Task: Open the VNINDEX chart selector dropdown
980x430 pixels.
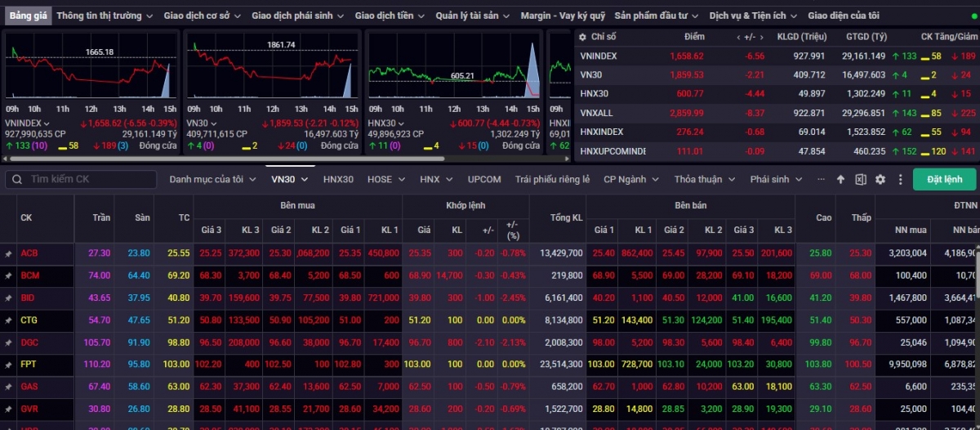Action: (47, 123)
